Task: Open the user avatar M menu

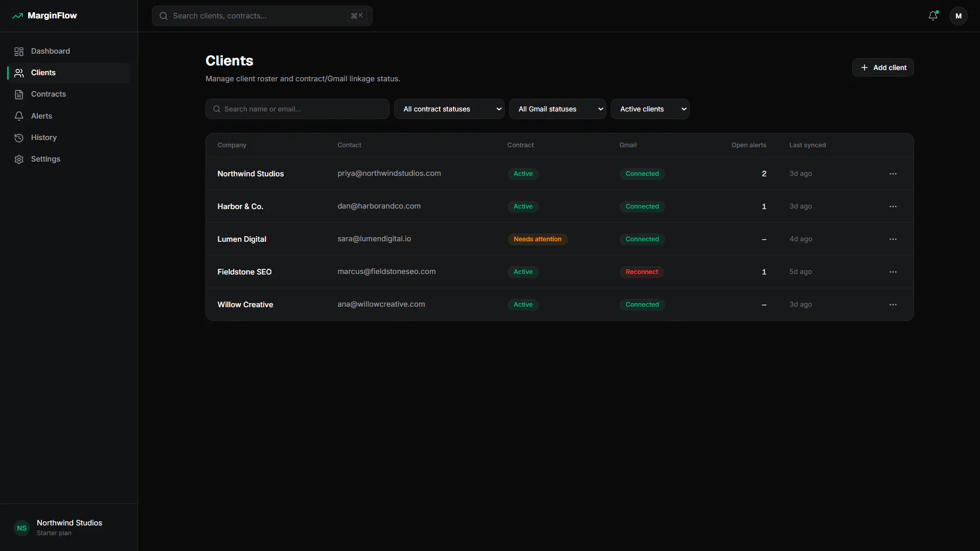Action: [958, 16]
